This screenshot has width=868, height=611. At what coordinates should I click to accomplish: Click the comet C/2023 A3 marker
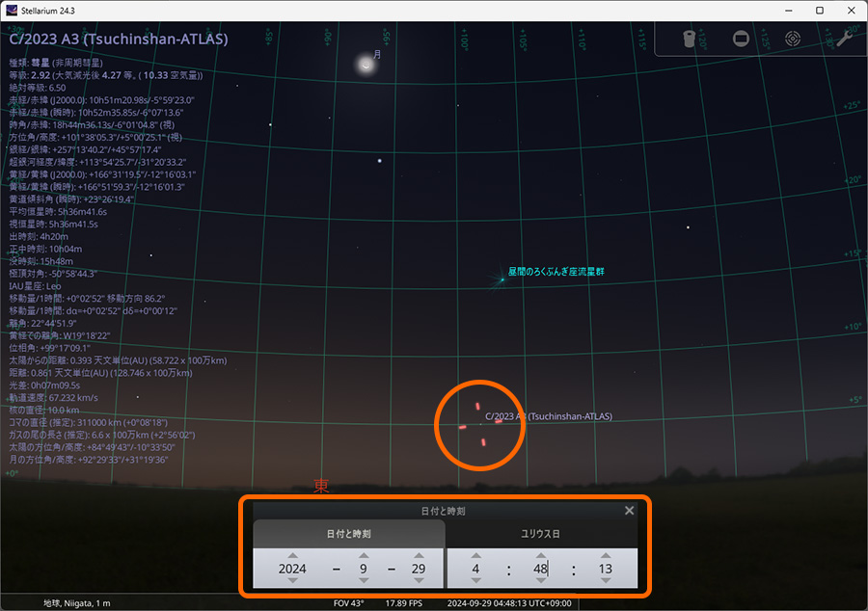pyautogui.click(x=480, y=422)
